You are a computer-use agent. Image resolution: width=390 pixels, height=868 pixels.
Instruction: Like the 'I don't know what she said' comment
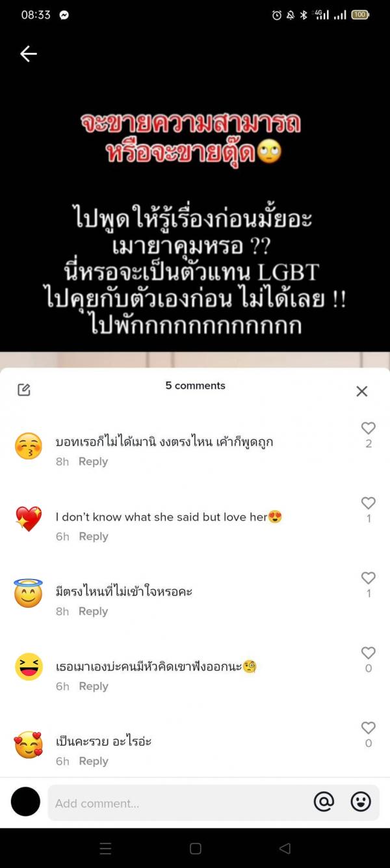(369, 503)
